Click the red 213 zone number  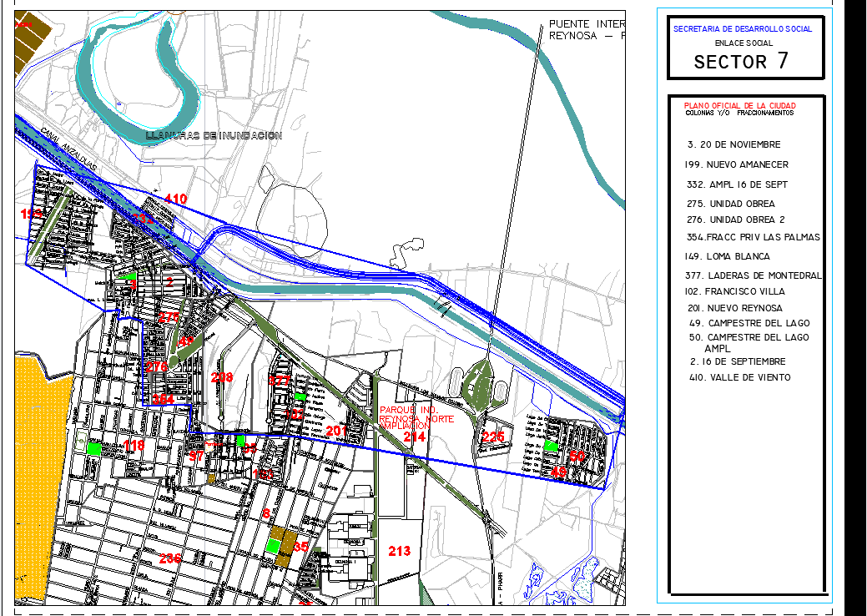pos(400,551)
